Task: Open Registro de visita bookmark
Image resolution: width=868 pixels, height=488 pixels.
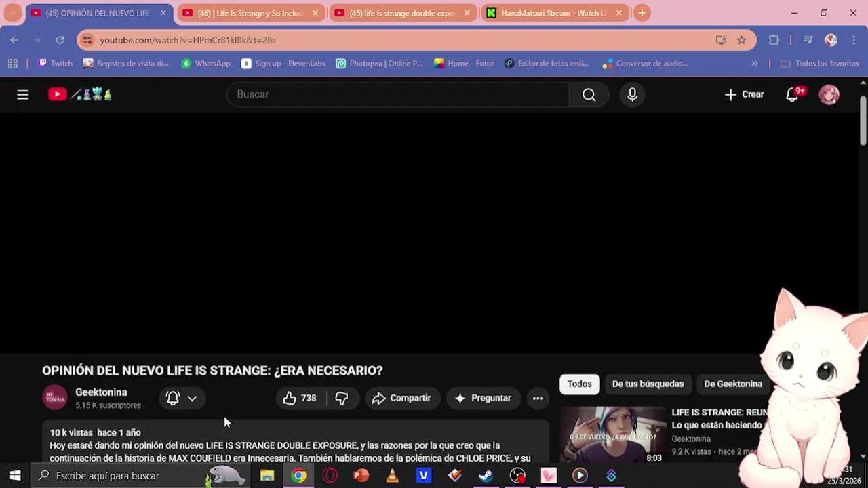Action: (x=126, y=63)
